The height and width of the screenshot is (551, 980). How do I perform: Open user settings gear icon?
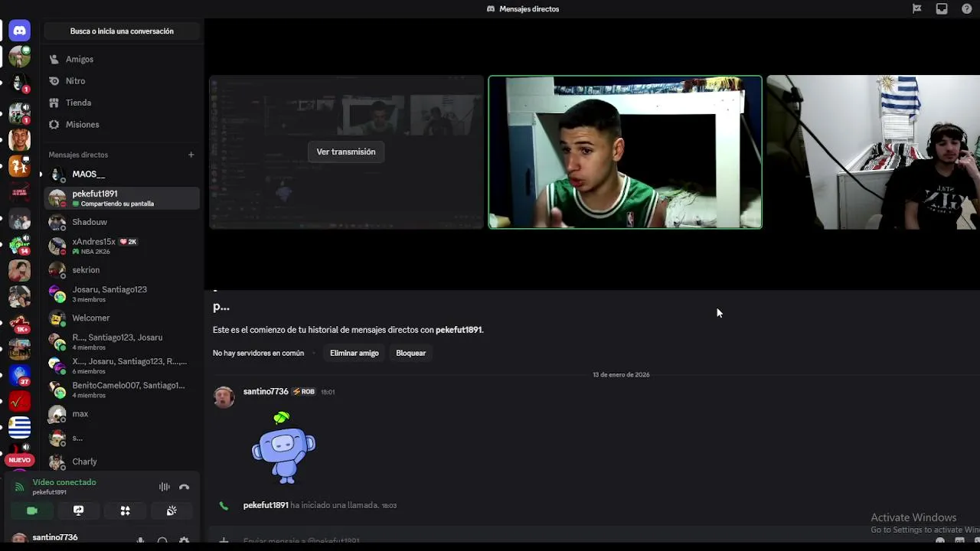pos(184,541)
